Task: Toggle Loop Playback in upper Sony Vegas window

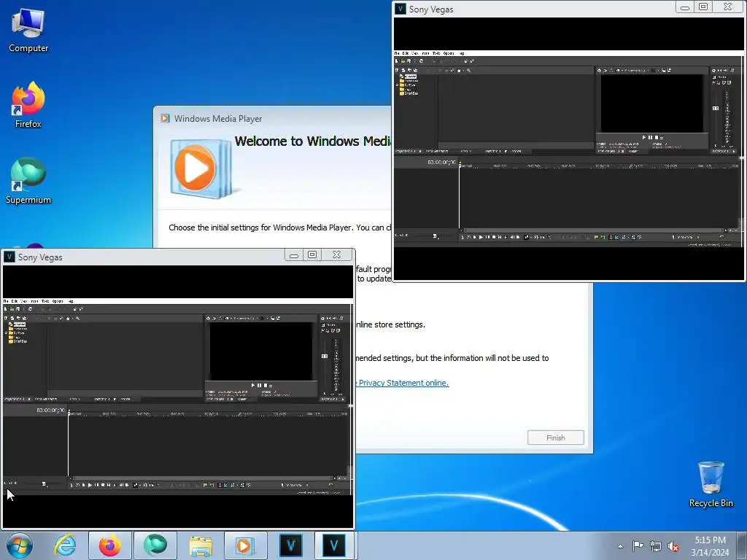Action: [x=469, y=238]
